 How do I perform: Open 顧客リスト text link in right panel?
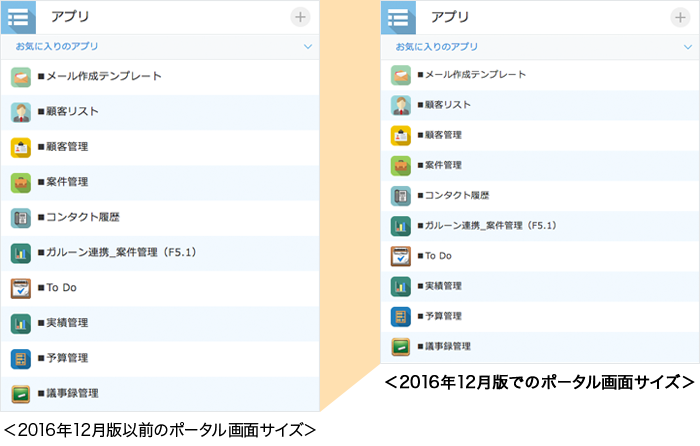443,105
